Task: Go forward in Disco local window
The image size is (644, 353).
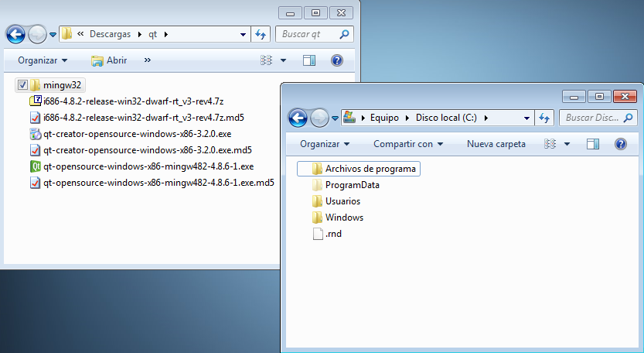Action: coord(319,118)
